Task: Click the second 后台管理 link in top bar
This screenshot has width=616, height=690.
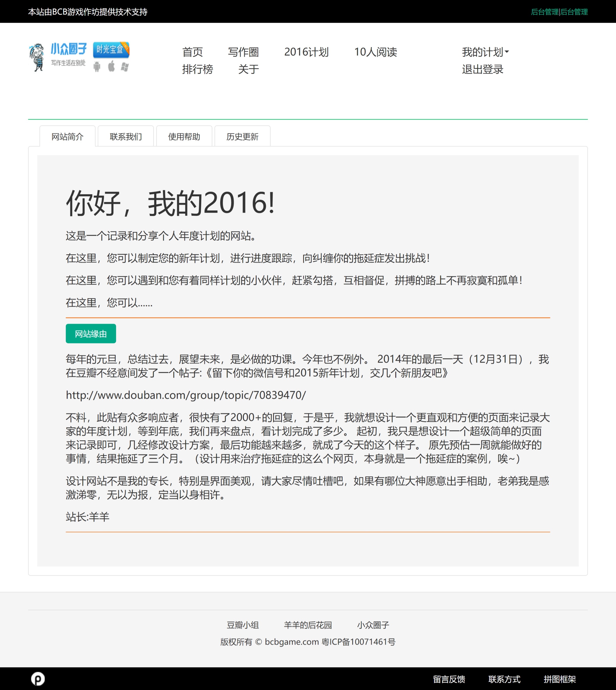Action: (574, 12)
